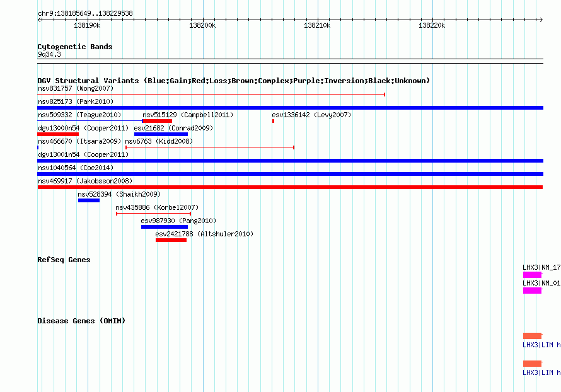Click the 9q34.3 cytogenetic band label
This screenshot has height=392, width=561.
click(49, 55)
